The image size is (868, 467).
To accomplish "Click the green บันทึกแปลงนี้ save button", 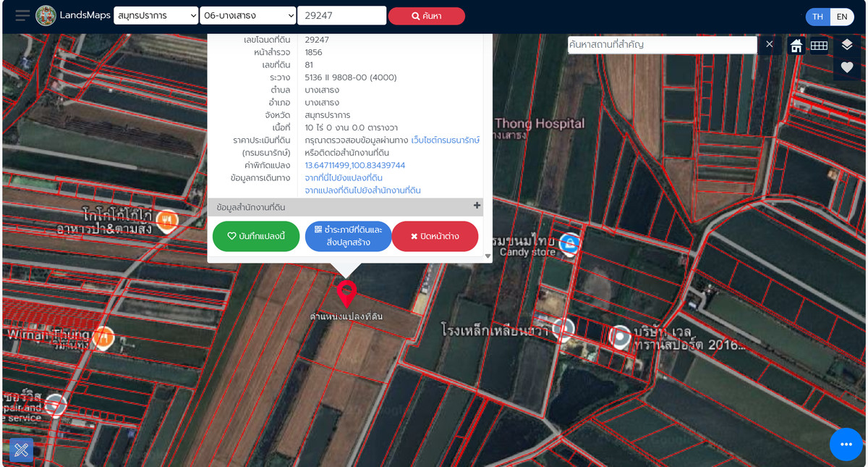I will tap(255, 236).
